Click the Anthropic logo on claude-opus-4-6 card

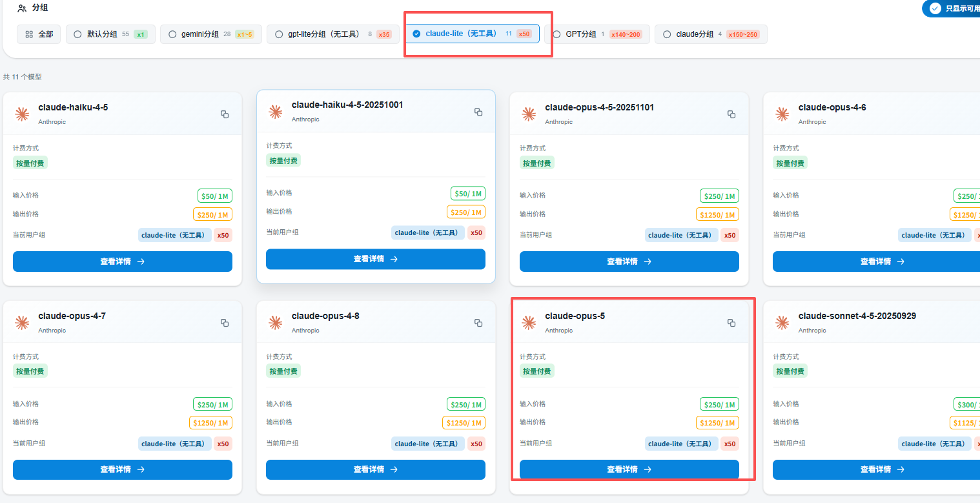point(782,114)
